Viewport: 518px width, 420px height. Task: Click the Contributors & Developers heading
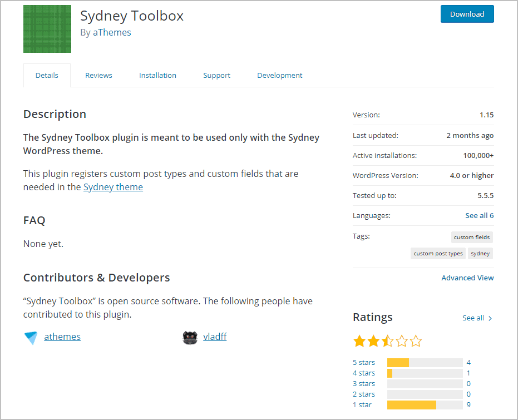point(96,278)
